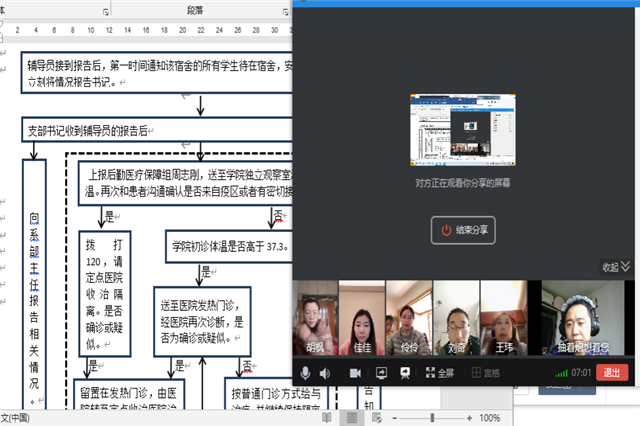Mute the microphone in the meeting toolbar
Image resolution: width=640 pixels, height=426 pixels.
coord(304,373)
